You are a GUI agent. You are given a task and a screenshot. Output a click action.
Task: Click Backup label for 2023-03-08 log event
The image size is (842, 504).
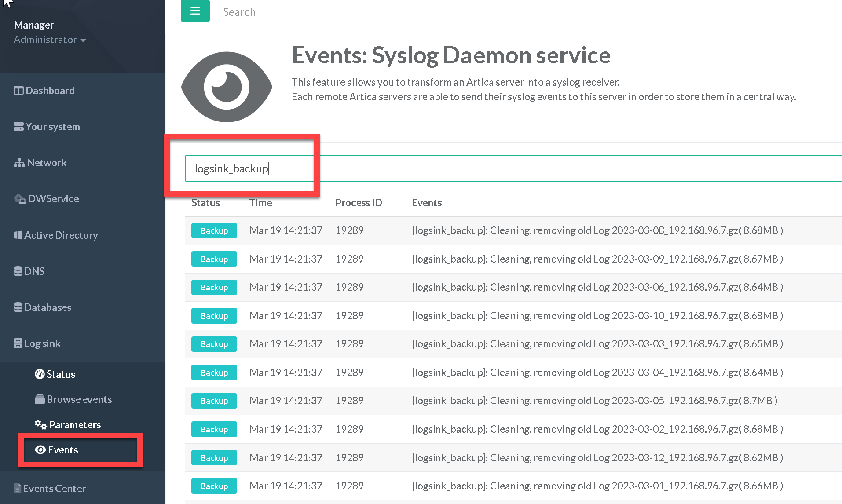click(214, 230)
